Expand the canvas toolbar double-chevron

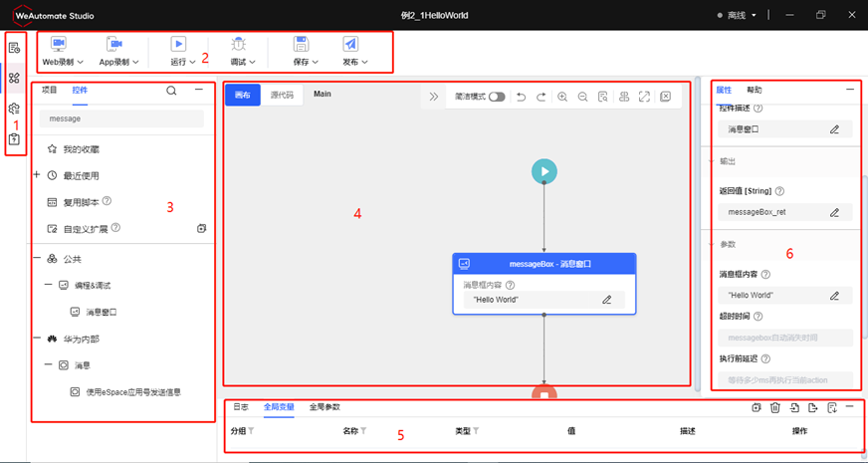(433, 97)
